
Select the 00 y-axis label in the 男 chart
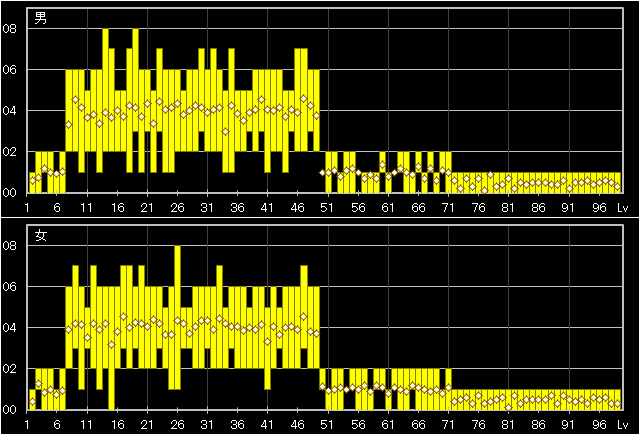tap(9, 193)
